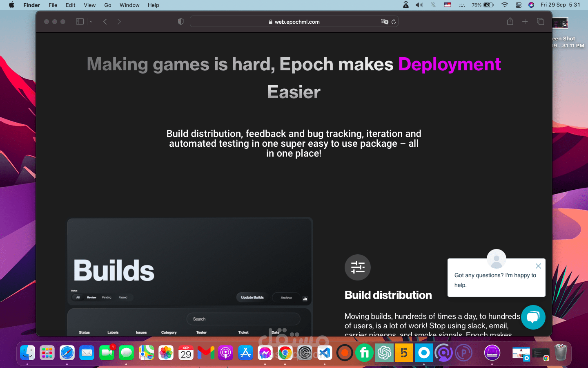Go back to the previous page
588x368 pixels.
pyautogui.click(x=105, y=22)
